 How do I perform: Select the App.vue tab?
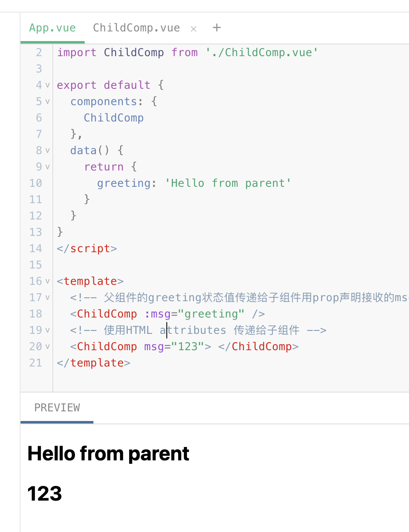(x=52, y=28)
